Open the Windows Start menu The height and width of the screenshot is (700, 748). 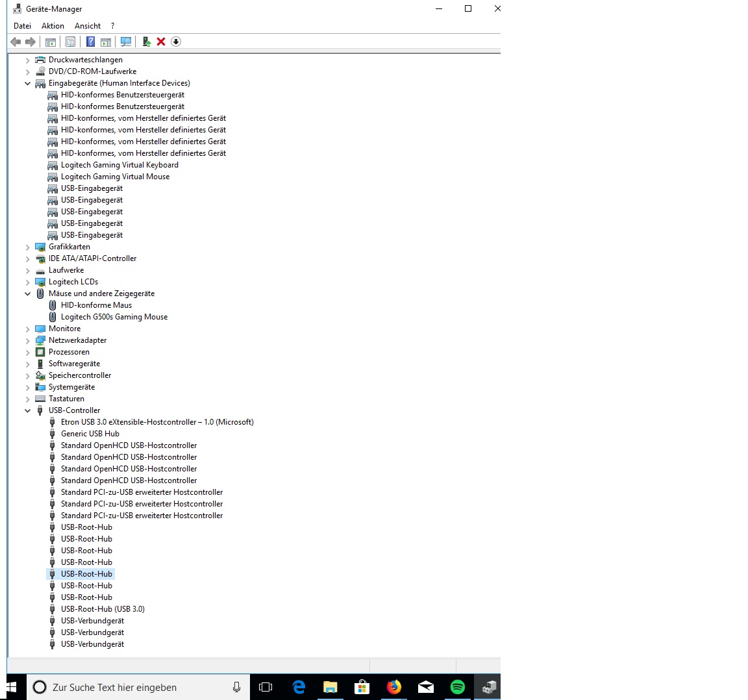(x=12, y=687)
